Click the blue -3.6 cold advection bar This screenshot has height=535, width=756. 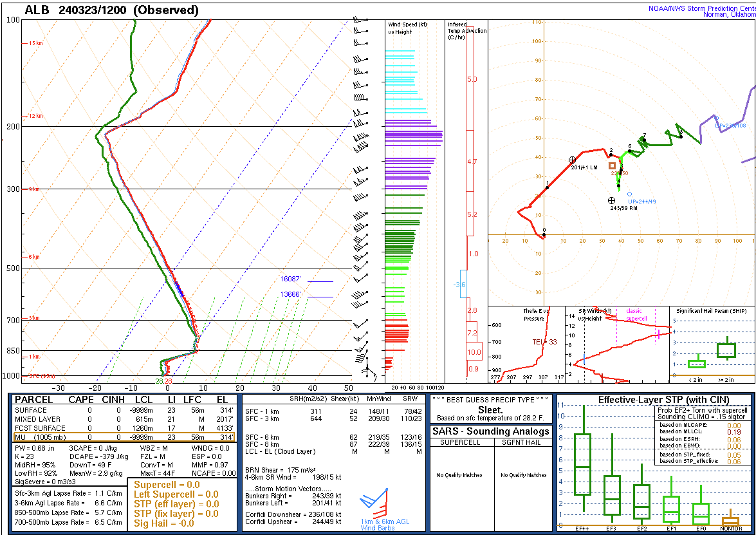[463, 284]
